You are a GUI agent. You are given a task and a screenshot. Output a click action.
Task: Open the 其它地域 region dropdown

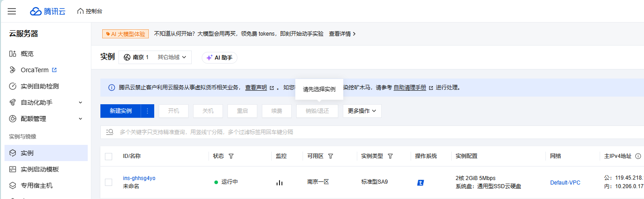coord(172,57)
